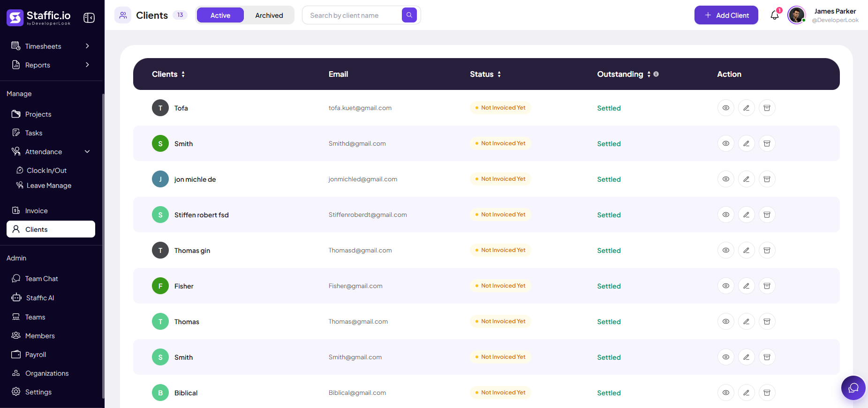Sort table by Status column arrows
This screenshot has width=868, height=408.
(499, 74)
